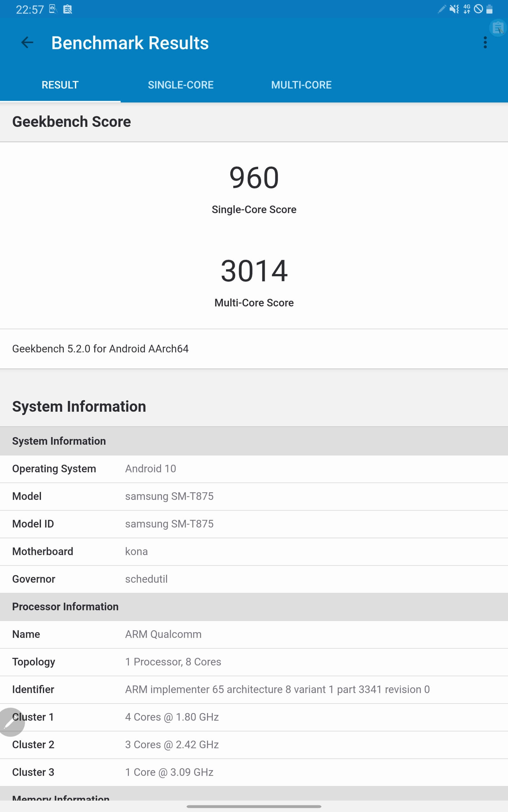Tap the no-signal circle icon in status bar

click(478, 9)
